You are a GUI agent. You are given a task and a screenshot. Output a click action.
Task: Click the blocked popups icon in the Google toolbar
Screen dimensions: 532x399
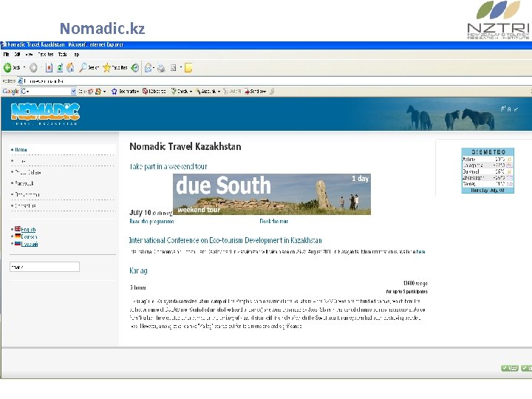[145, 92]
